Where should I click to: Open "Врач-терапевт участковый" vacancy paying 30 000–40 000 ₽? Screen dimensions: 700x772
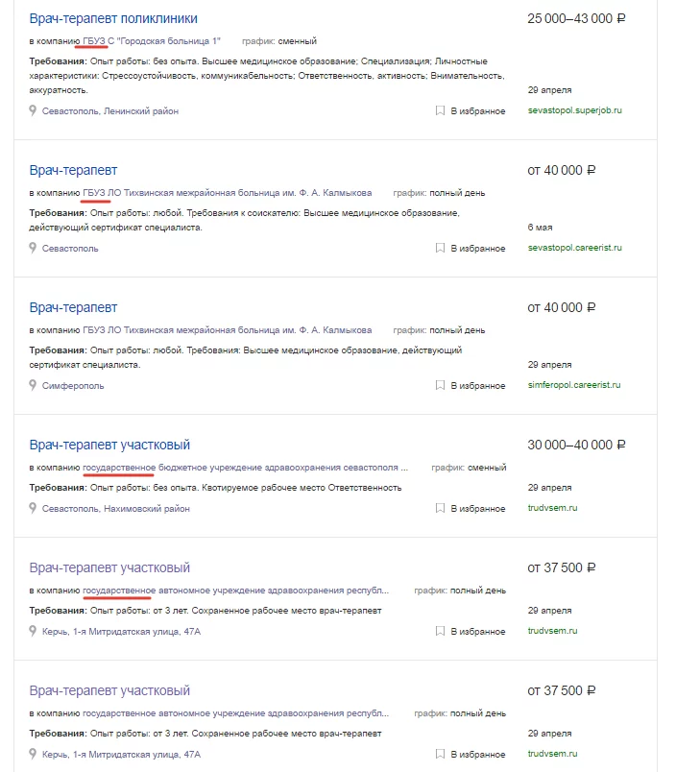109,445
